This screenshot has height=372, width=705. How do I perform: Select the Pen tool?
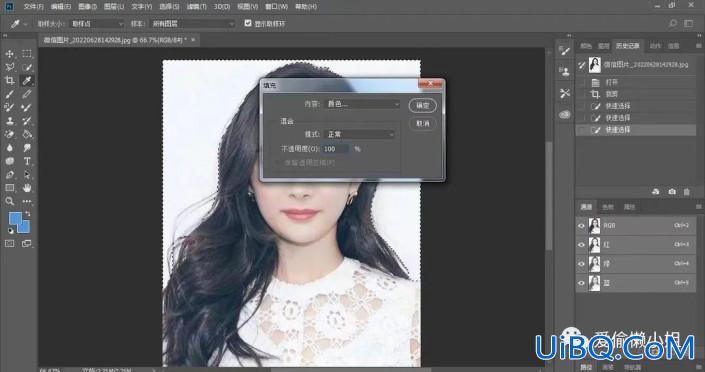click(x=9, y=175)
